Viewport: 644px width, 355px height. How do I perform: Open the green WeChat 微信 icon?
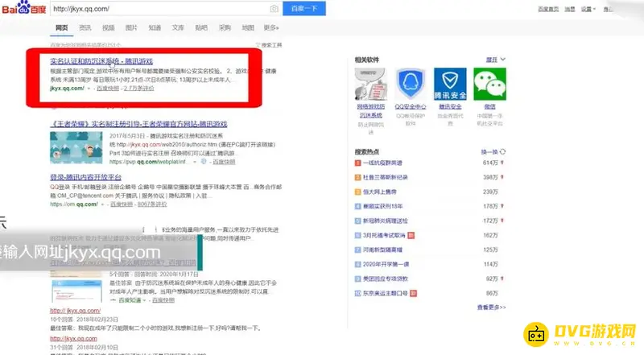click(x=489, y=84)
